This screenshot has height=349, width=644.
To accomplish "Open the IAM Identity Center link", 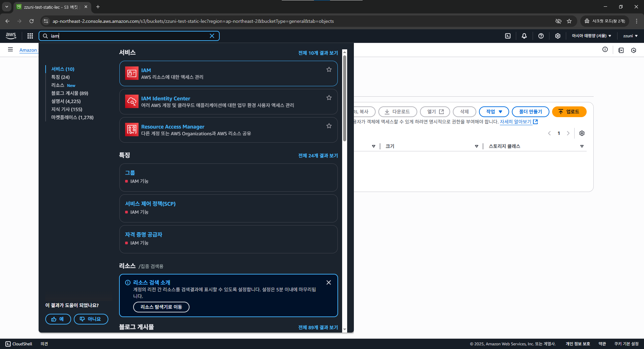I will point(166,98).
